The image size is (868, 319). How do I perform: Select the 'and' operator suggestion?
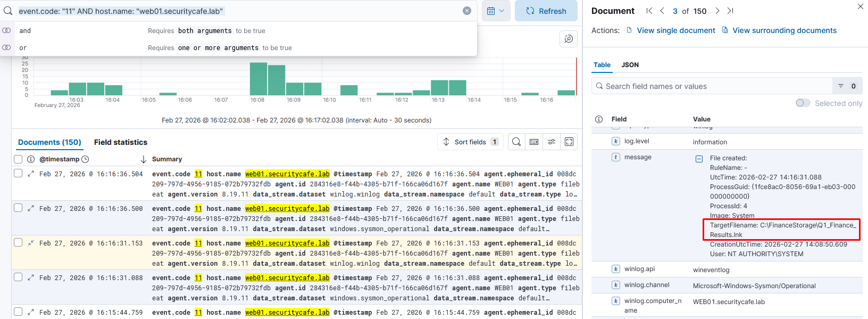pos(239,30)
